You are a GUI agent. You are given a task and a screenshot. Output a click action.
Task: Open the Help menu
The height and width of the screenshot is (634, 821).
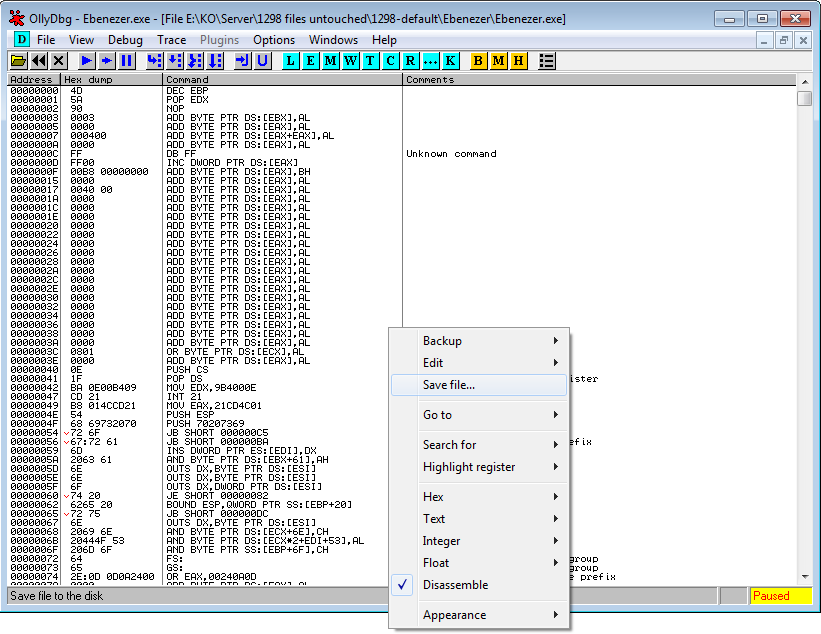[384, 40]
